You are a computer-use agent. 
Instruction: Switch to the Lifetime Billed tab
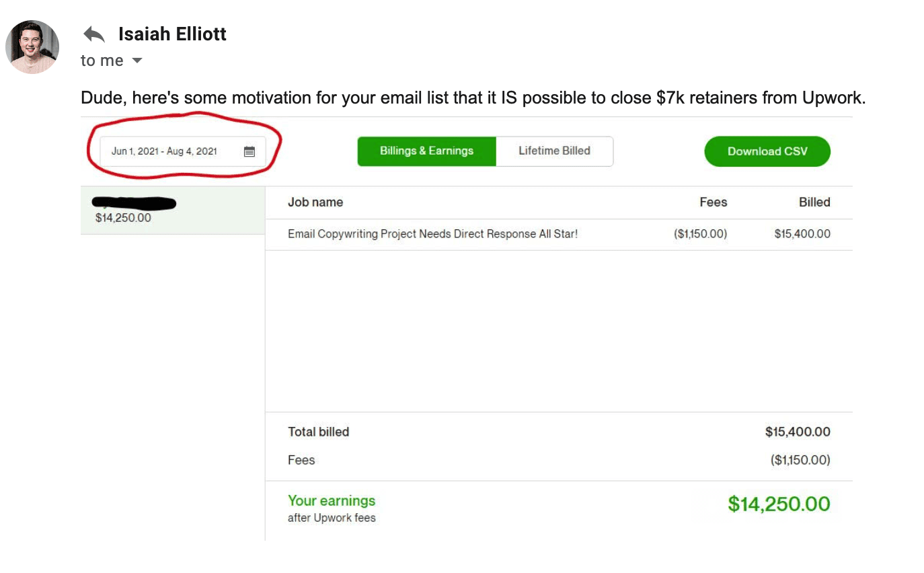pyautogui.click(x=554, y=151)
